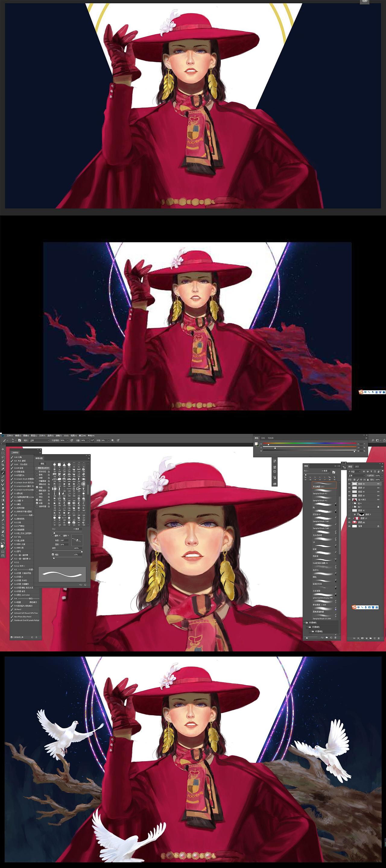Image resolution: width=386 pixels, height=868 pixels.
Task: Toggle visibility of layer 图层 58
Action: pos(349,484)
